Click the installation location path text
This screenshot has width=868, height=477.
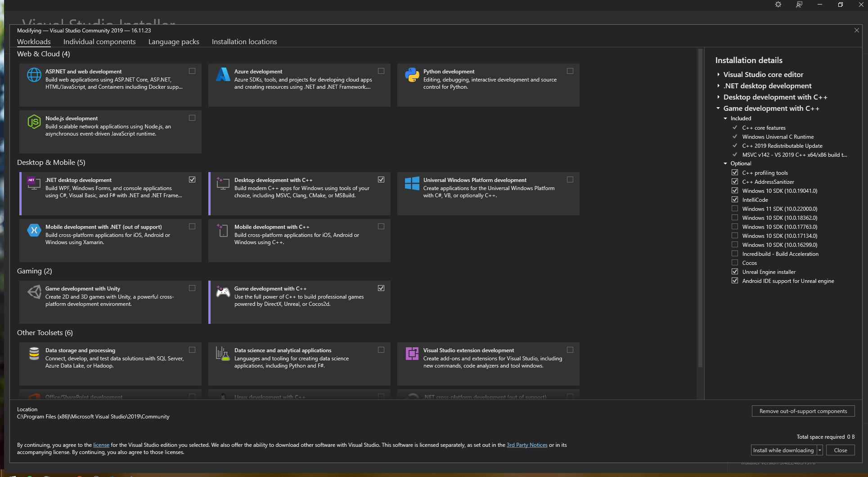93,417
